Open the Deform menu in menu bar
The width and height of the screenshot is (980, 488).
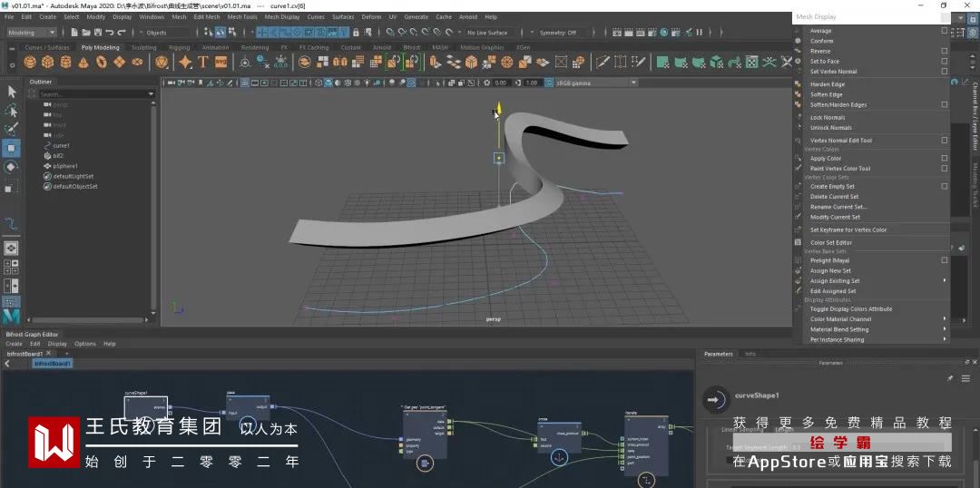[371, 17]
